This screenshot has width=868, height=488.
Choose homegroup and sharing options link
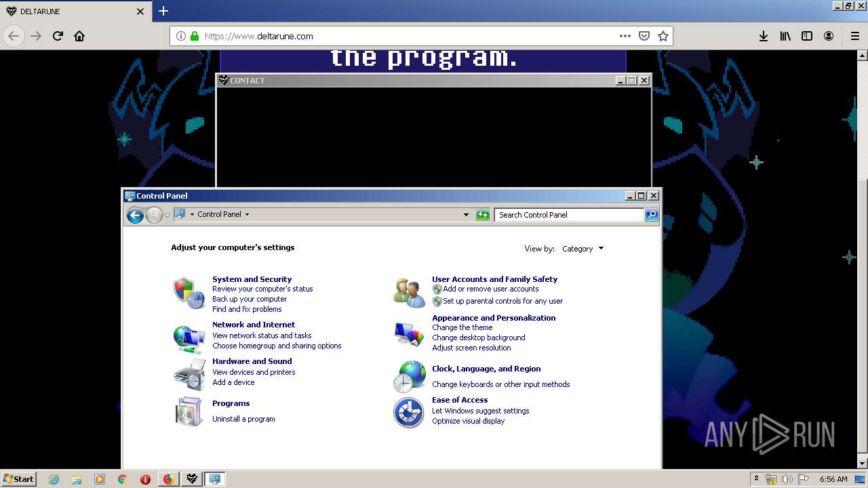pyautogui.click(x=277, y=346)
